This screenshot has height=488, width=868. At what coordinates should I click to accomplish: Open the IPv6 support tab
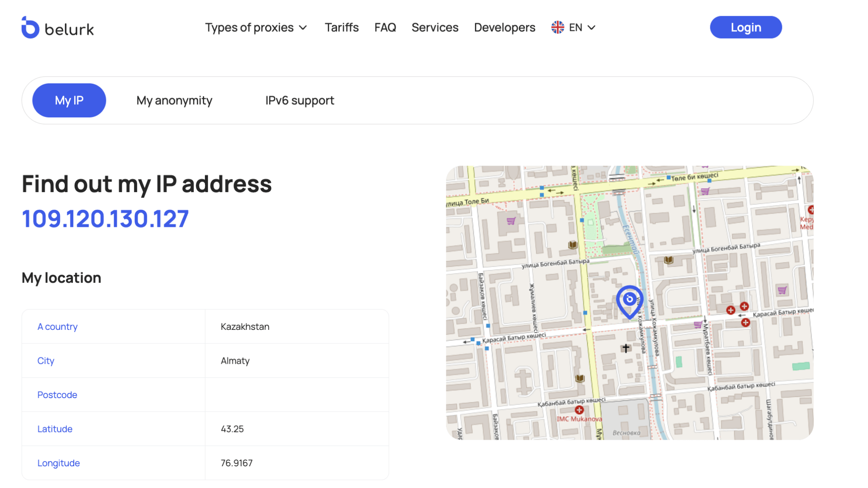(x=300, y=100)
